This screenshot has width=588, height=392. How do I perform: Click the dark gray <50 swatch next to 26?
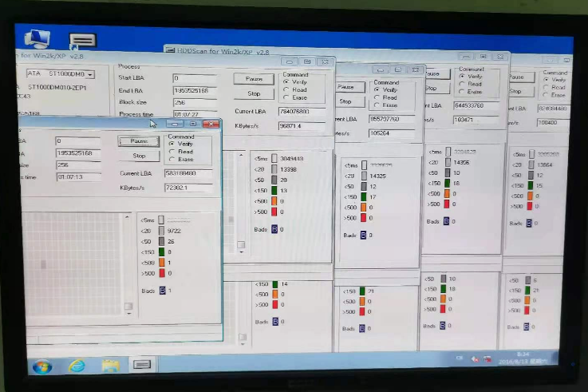[x=161, y=241]
